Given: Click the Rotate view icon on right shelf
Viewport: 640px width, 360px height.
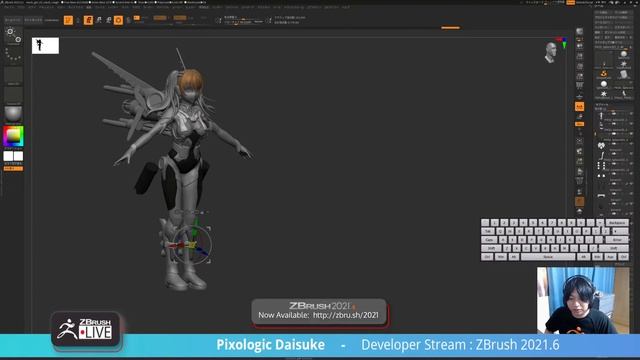Looking at the screenshot, I should coord(580,171).
